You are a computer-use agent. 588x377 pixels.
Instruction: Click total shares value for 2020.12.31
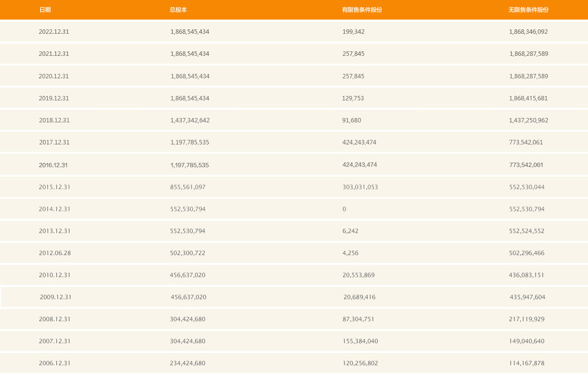click(x=190, y=76)
